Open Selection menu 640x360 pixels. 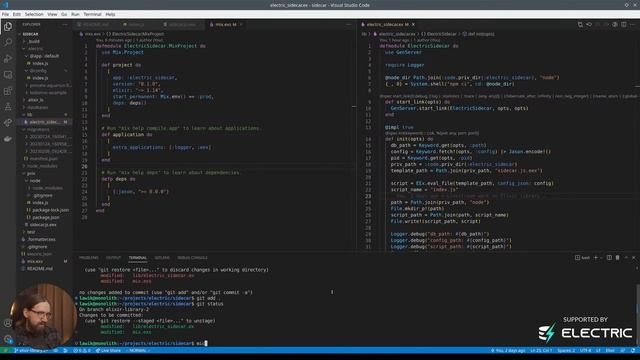tap(34, 14)
